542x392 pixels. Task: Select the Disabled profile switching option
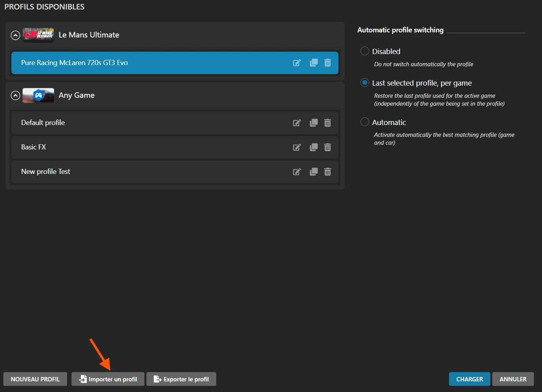click(365, 51)
